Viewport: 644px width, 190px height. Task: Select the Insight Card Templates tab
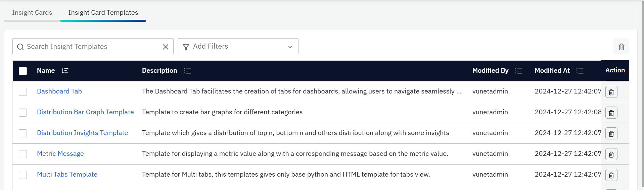pyautogui.click(x=103, y=13)
